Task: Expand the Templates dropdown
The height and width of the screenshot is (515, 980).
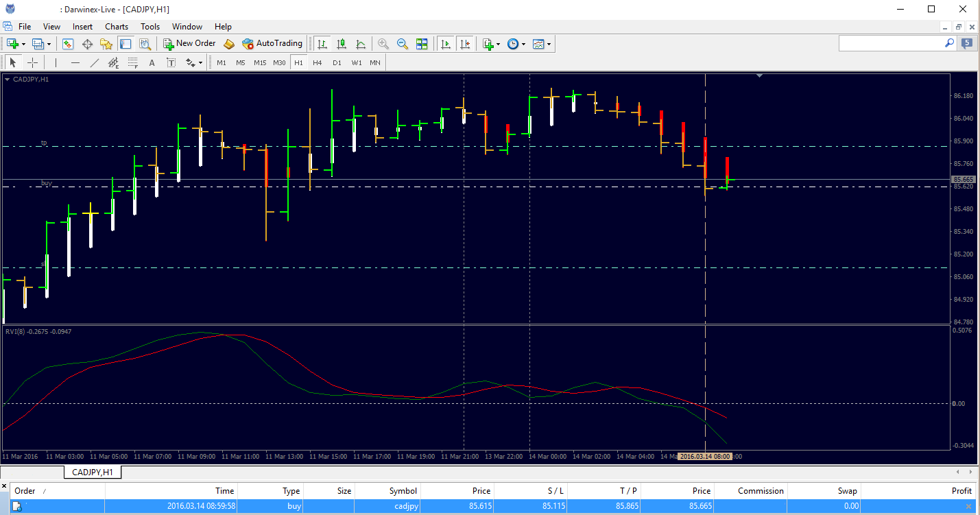Action: 549,44
